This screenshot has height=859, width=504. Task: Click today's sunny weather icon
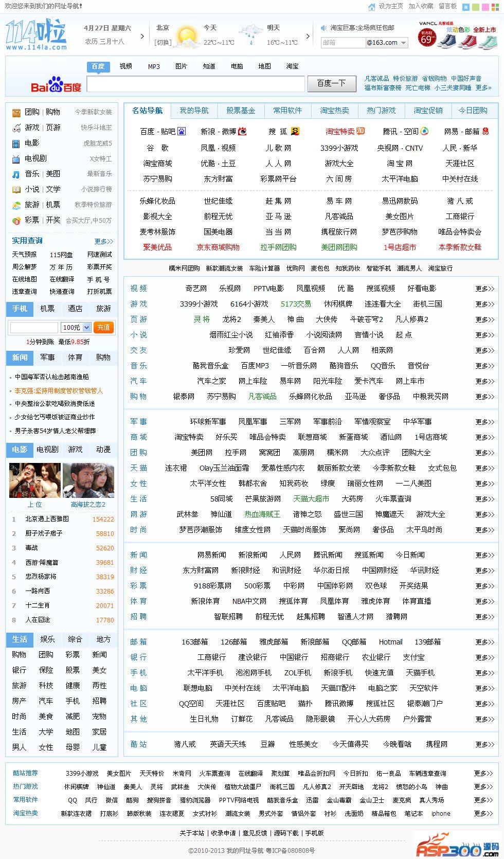[x=187, y=37]
